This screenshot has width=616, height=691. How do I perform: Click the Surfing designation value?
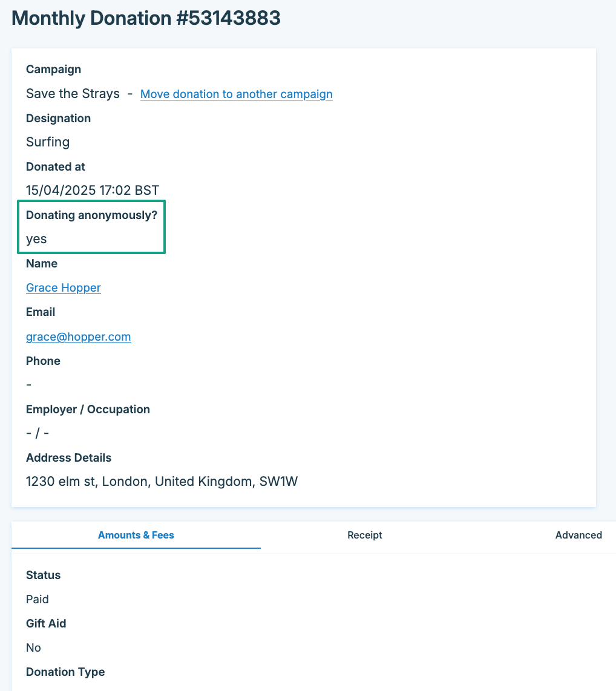(x=48, y=142)
